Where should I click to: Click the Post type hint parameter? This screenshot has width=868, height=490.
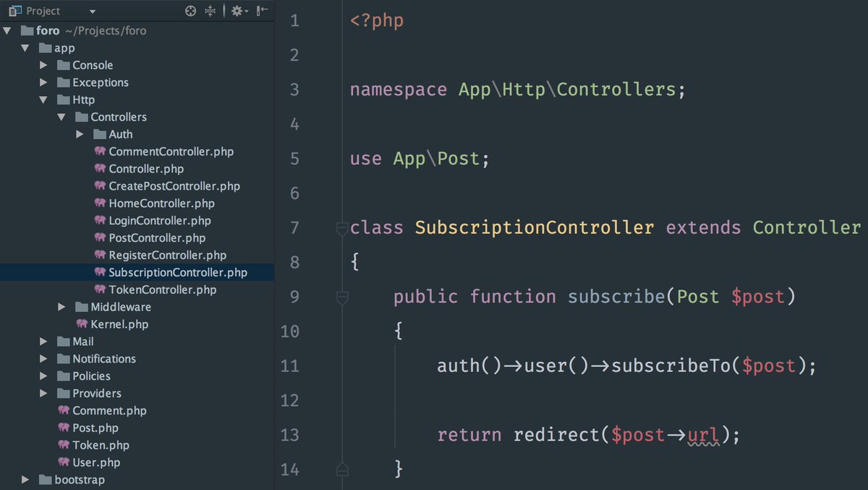click(698, 297)
